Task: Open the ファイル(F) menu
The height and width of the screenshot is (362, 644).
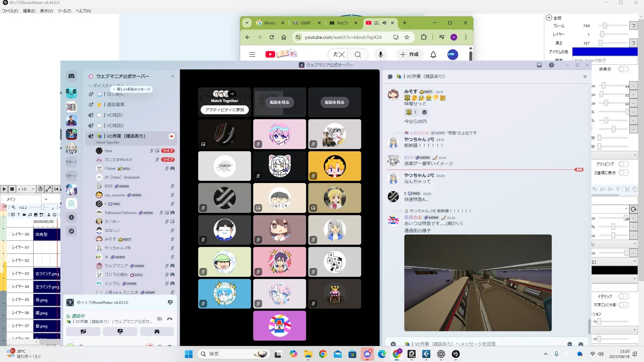Action: tap(10, 11)
